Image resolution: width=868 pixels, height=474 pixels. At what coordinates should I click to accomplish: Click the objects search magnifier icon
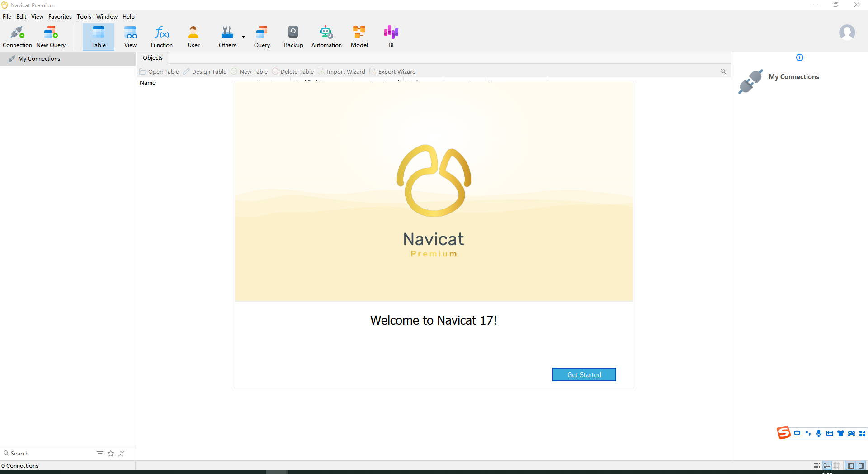pyautogui.click(x=723, y=71)
